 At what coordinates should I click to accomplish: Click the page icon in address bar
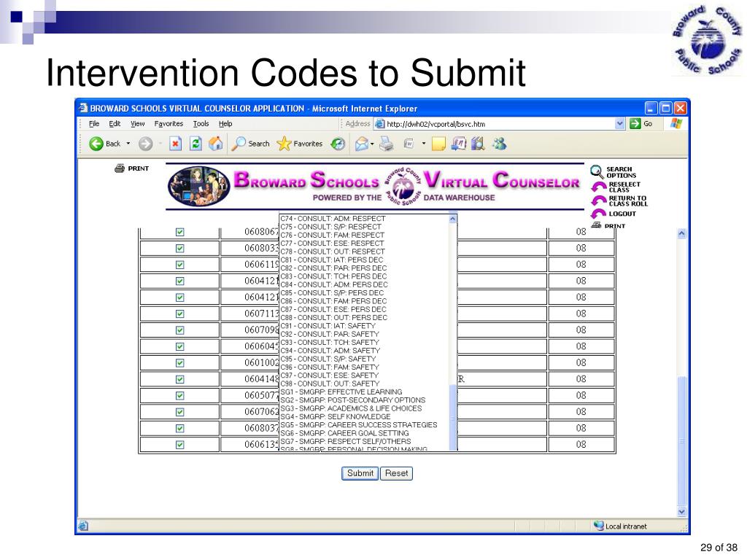point(379,124)
